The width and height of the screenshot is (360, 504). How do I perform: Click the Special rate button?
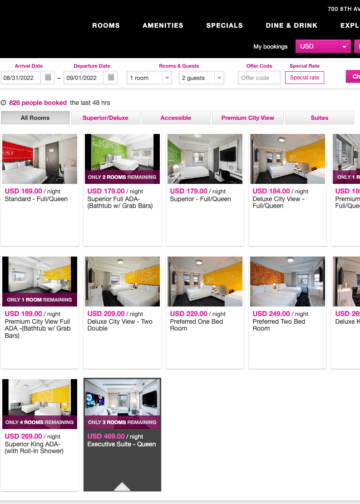tap(304, 78)
